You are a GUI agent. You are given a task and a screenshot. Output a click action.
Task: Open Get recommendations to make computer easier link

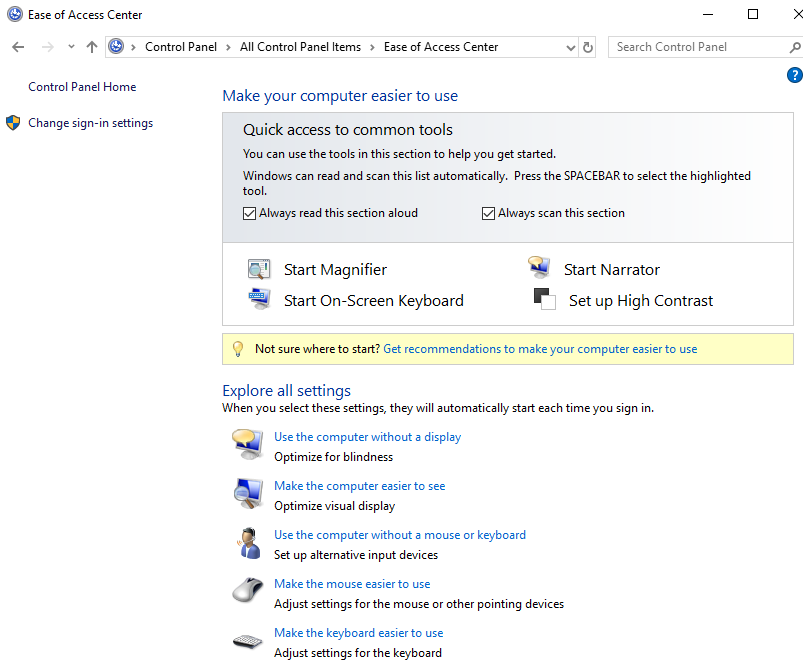coord(540,349)
